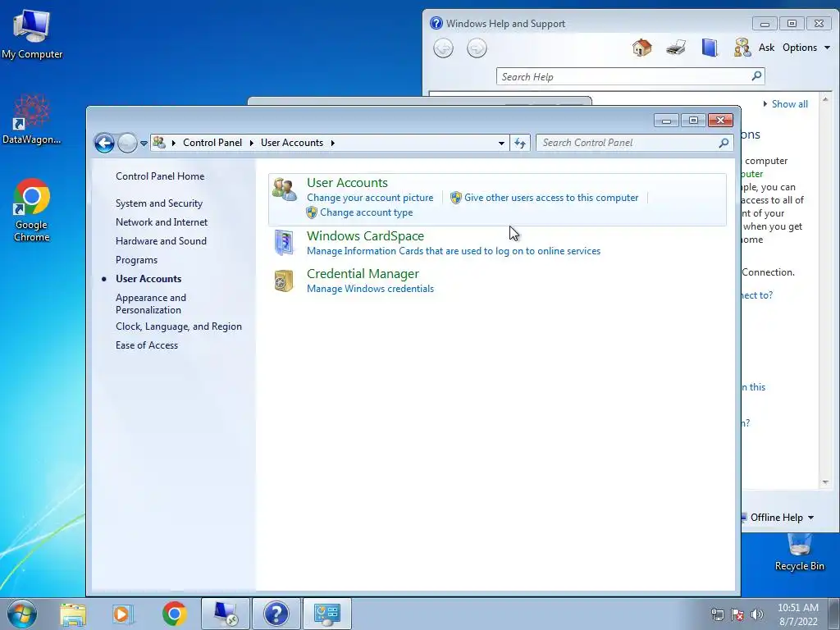Viewport: 840px width, 630px height.
Task: Click the Windows CardSpace icon
Action: [284, 243]
